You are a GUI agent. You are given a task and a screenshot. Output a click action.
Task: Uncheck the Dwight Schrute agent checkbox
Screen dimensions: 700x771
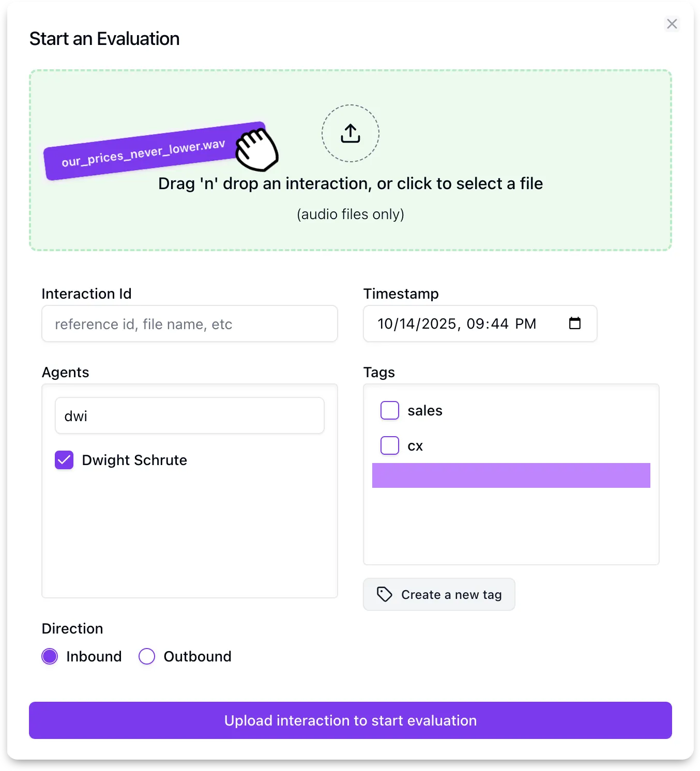coord(64,460)
